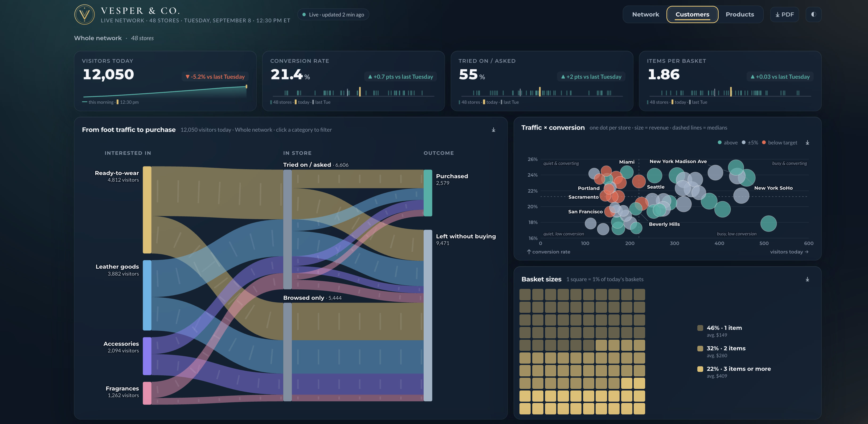This screenshot has height=424, width=868.
Task: Select the Tried on / asked node
Action: point(287,229)
